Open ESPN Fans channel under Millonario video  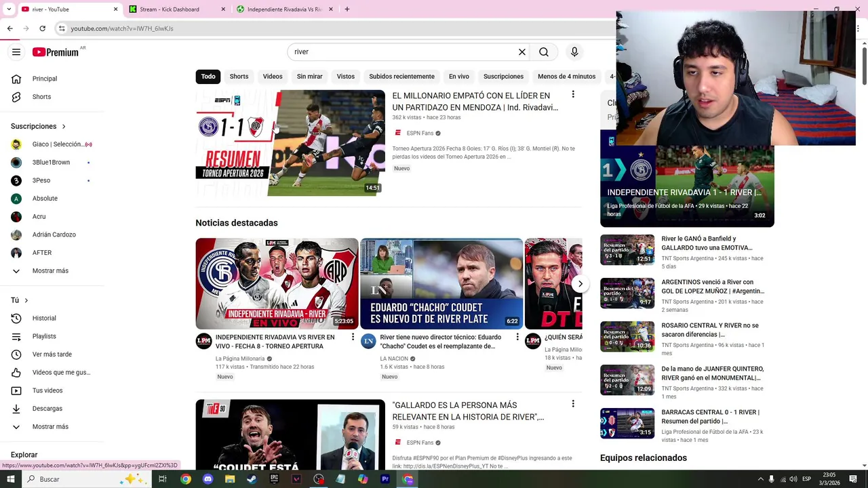[420, 134]
